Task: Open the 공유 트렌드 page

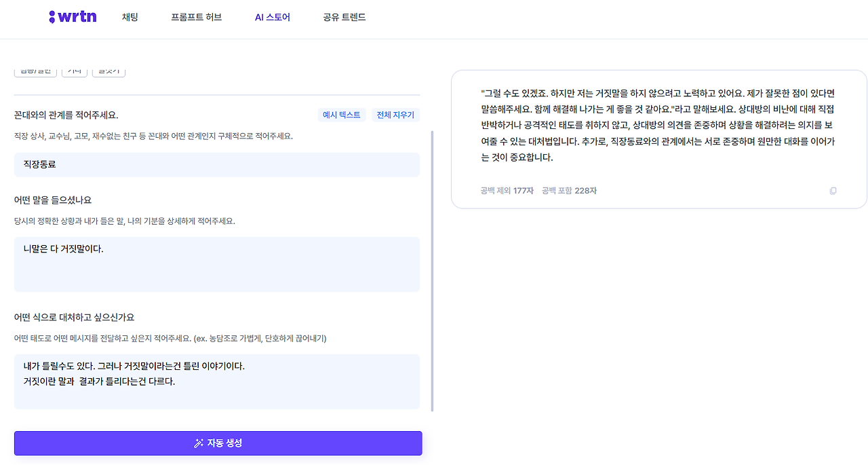Action: coord(344,18)
